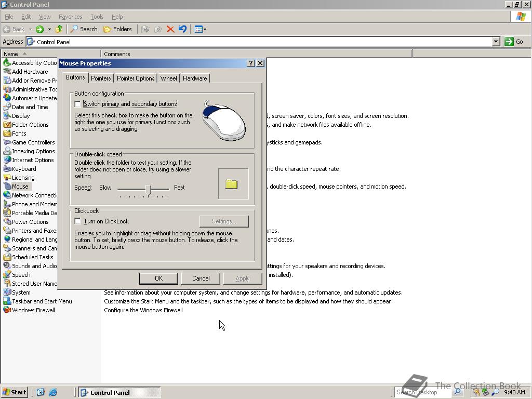
Task: Select the System icon
Action: (7, 292)
